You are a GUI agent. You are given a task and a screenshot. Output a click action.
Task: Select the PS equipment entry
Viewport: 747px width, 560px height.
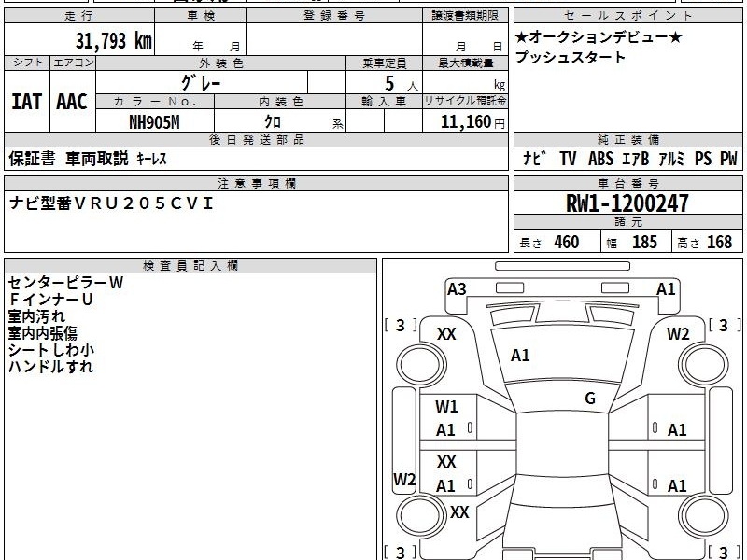tap(703, 158)
